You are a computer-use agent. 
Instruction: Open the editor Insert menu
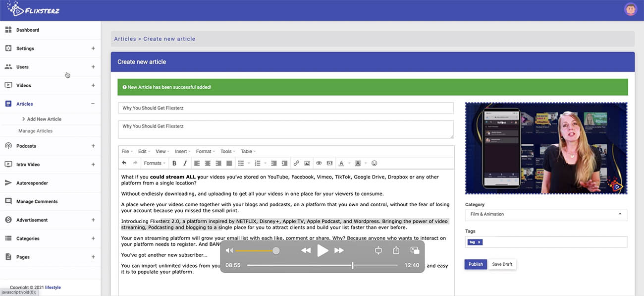[x=183, y=151]
